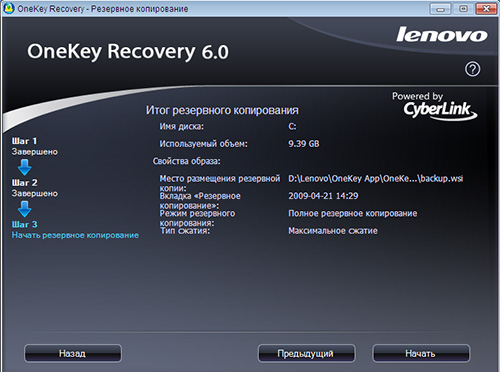Image resolution: width=500 pixels, height=372 pixels.
Task: Click the Завершено status under Шаг 1
Action: point(35,152)
